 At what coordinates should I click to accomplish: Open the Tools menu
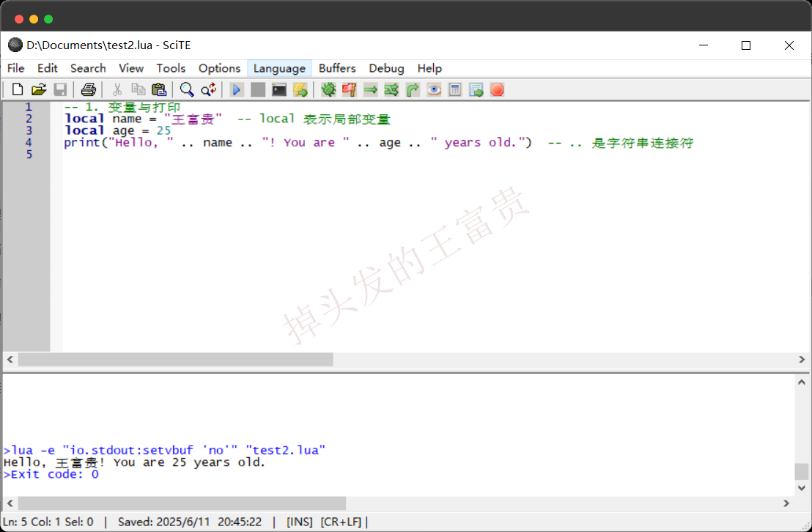pyautogui.click(x=171, y=68)
